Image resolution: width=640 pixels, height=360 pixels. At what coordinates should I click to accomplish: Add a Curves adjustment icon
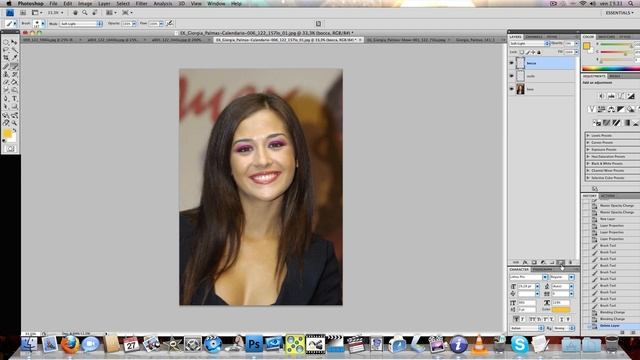[x=621, y=96]
